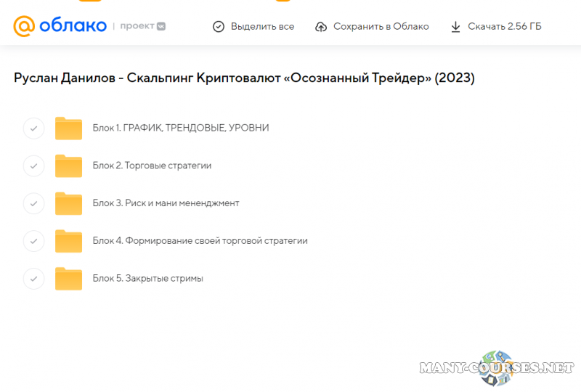This screenshot has height=392, width=581.
Task: Open the Блок 3 folder icon
Action: pyautogui.click(x=69, y=204)
